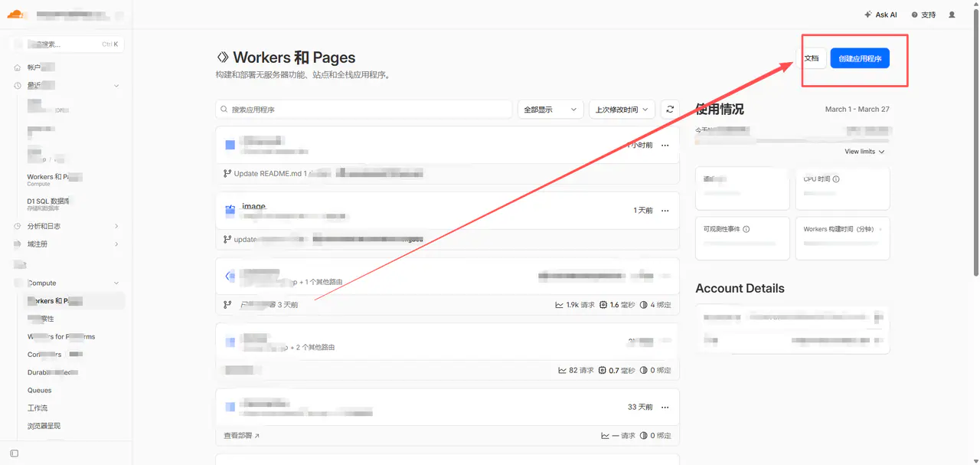Expand View limits in usage panel

tap(864, 152)
